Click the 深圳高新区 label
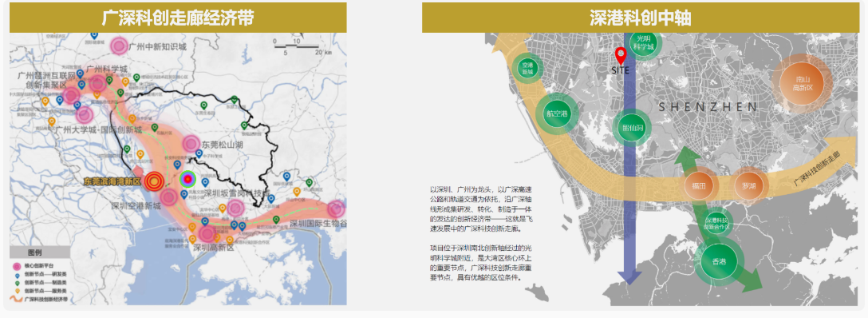This screenshot has height=318, width=868. pyautogui.click(x=213, y=248)
